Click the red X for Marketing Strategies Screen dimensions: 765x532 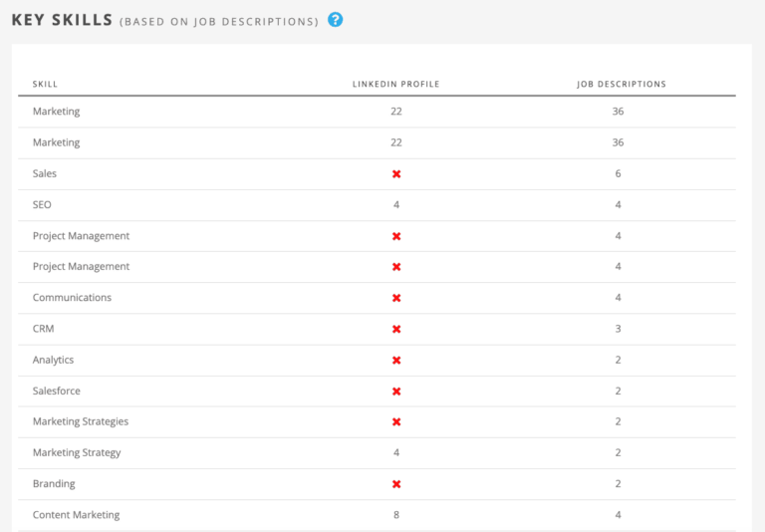coord(396,421)
